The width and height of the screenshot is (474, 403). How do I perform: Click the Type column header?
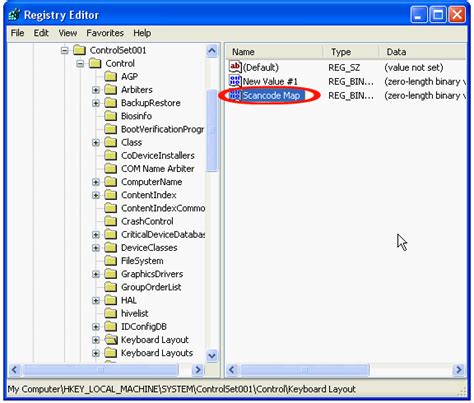coord(351,52)
